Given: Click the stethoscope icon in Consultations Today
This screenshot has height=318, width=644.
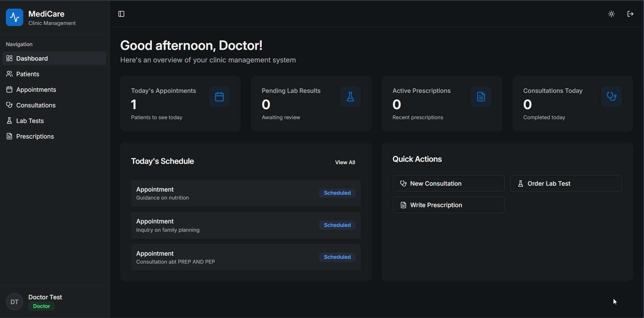Looking at the screenshot, I should coord(611,97).
